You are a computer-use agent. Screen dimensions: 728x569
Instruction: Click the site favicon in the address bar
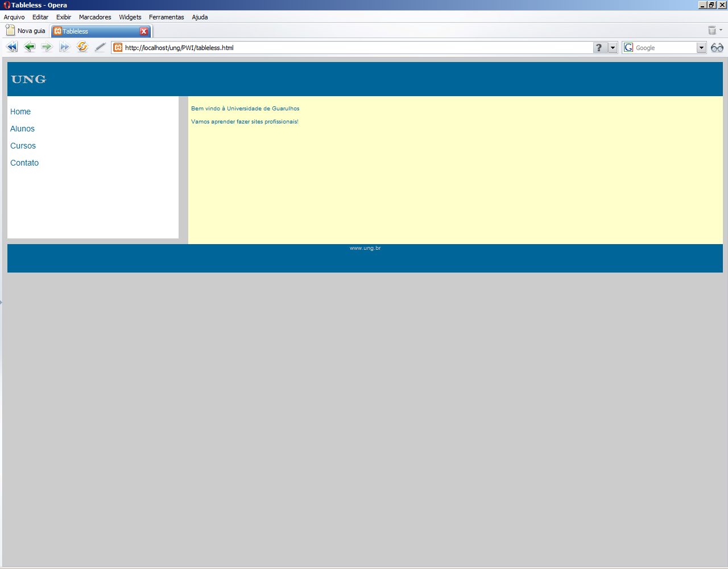click(118, 48)
